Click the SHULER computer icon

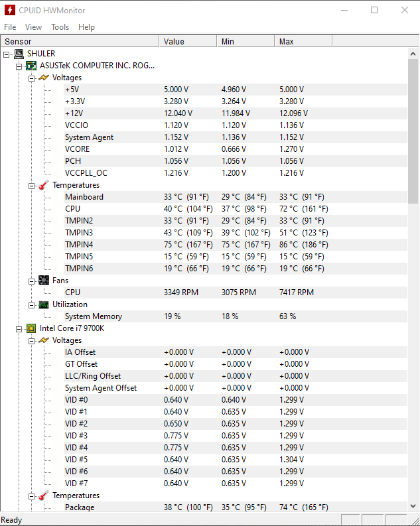[x=19, y=54]
